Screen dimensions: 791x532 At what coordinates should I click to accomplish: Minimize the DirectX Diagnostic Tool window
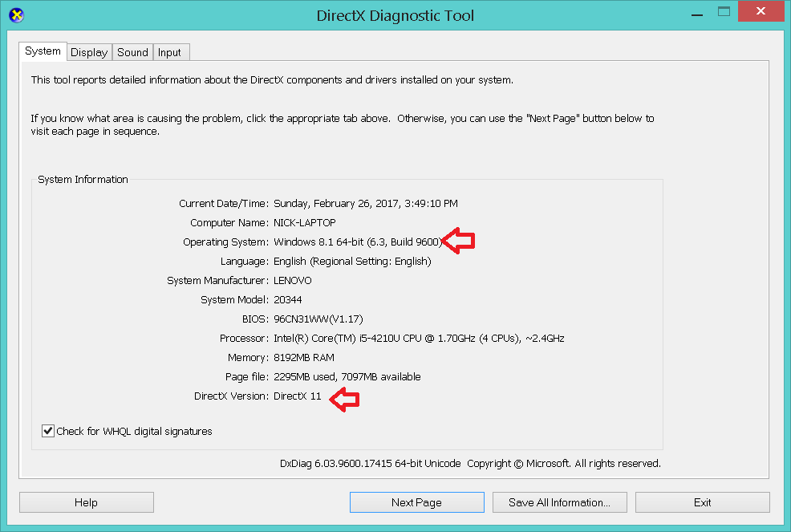point(697,15)
